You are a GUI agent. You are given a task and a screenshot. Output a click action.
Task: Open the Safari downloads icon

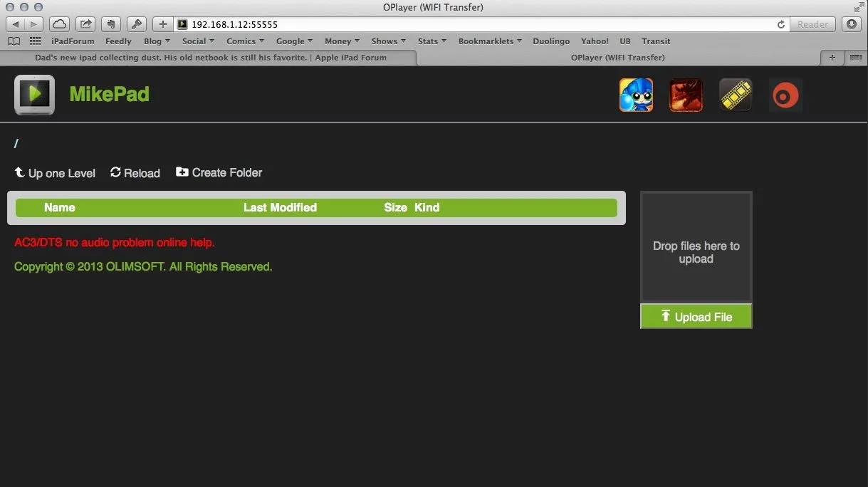[x=852, y=24]
